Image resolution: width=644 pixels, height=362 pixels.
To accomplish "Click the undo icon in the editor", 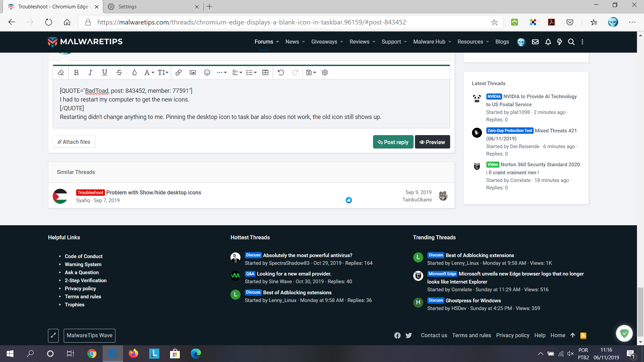I will coord(281,72).
